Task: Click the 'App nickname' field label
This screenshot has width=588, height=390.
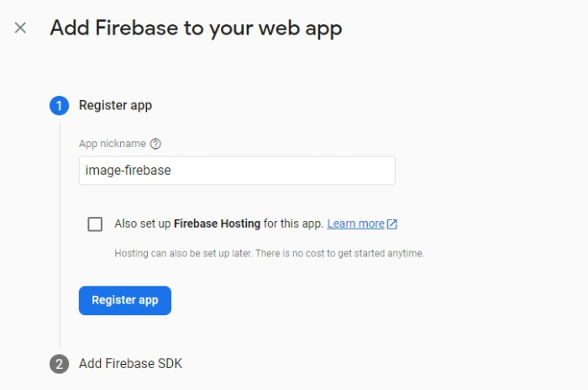Action: click(112, 144)
